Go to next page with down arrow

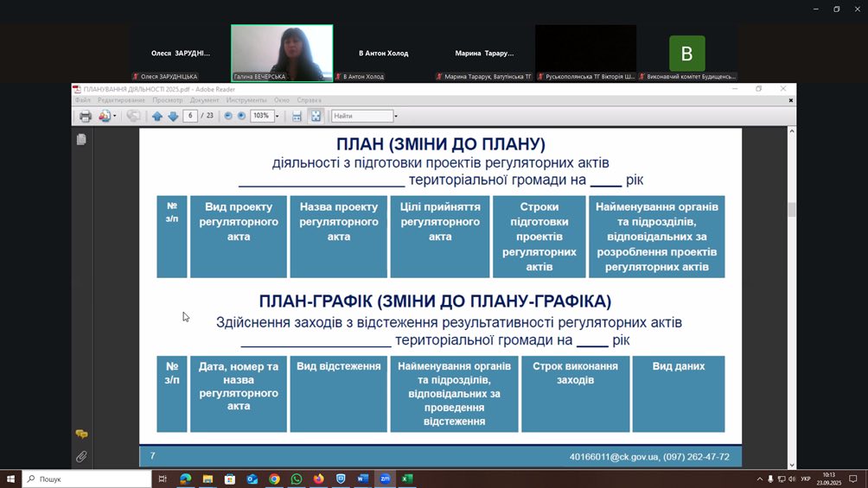tap(172, 116)
